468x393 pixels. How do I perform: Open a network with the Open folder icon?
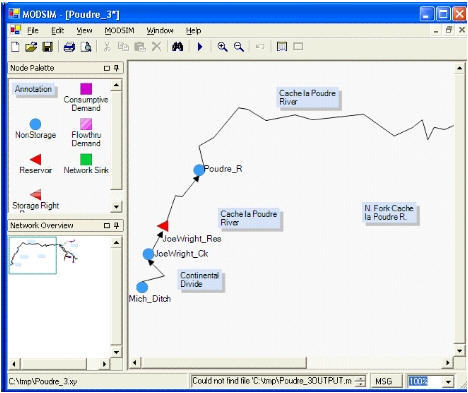pos(31,47)
